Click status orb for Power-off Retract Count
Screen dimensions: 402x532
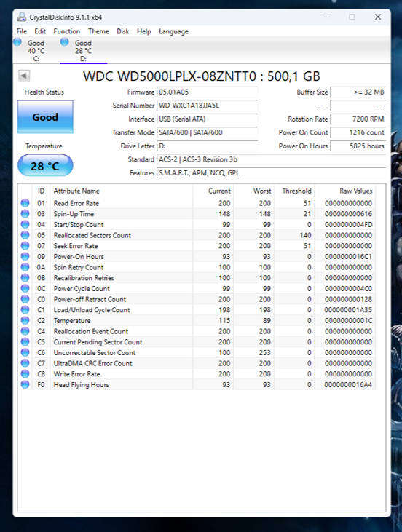(25, 299)
